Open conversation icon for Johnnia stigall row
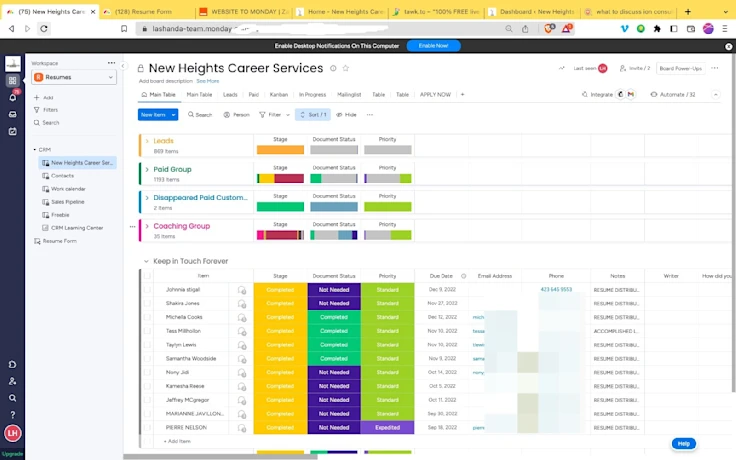The image size is (736, 460). [x=242, y=290]
